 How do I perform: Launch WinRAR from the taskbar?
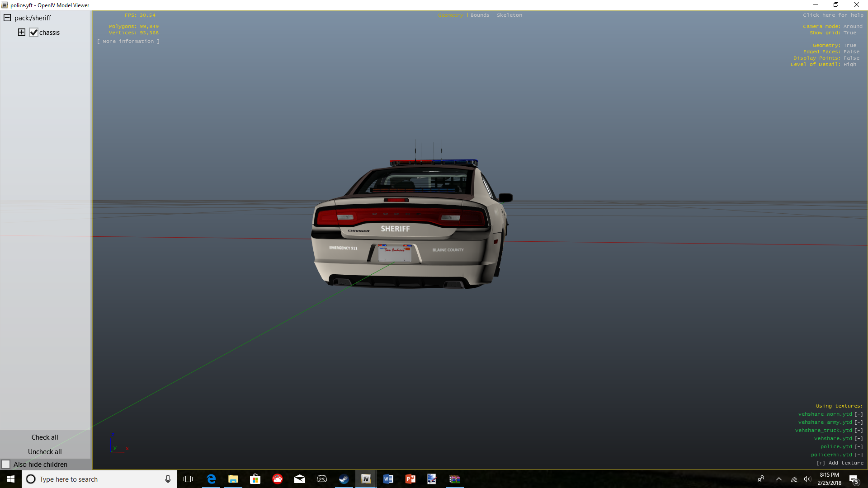pyautogui.click(x=454, y=479)
